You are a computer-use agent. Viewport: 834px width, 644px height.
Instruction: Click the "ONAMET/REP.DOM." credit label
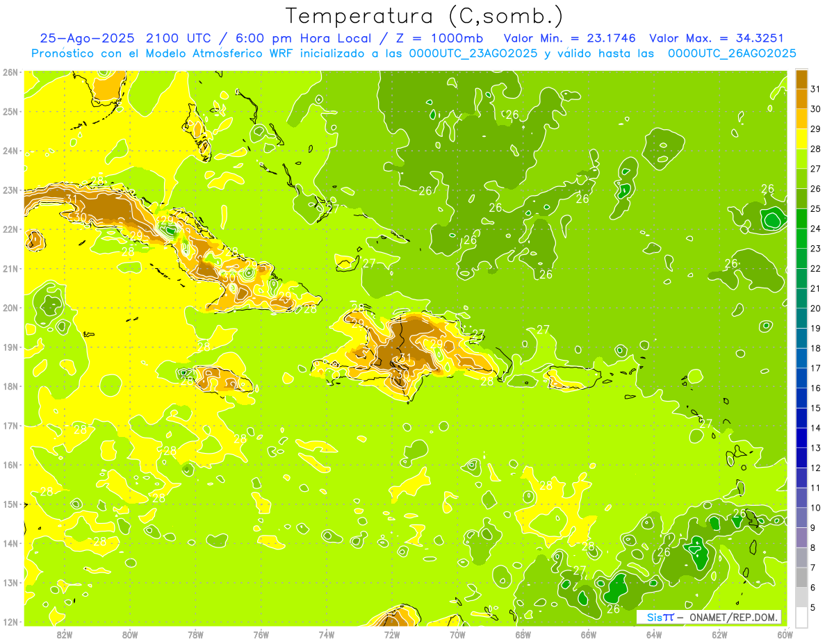pyautogui.click(x=733, y=617)
